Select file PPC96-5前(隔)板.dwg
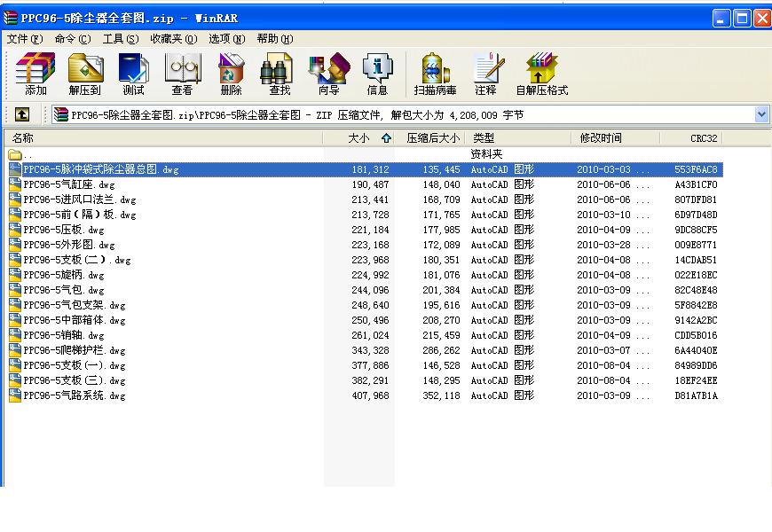The image size is (772, 532). click(x=79, y=215)
